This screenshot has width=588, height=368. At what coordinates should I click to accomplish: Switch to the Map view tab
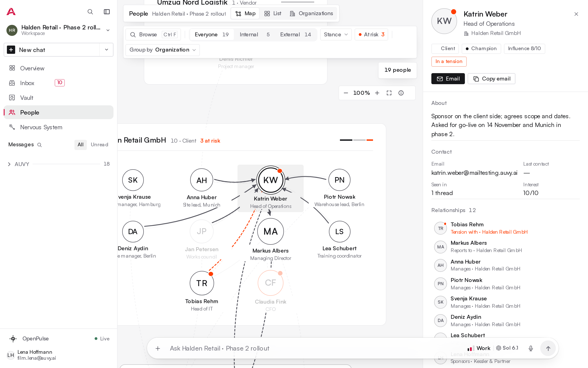coord(245,13)
